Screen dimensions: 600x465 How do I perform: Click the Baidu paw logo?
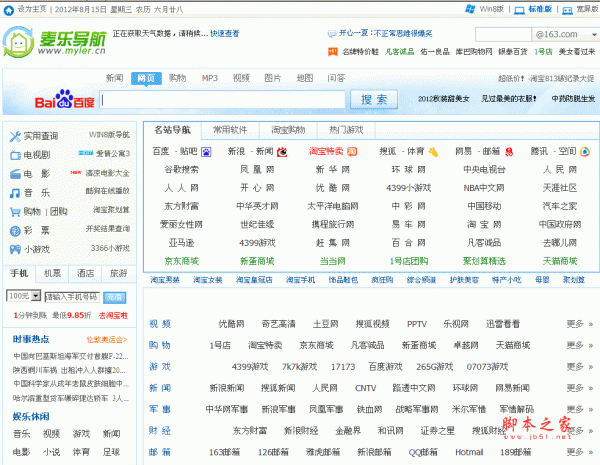coord(65,99)
